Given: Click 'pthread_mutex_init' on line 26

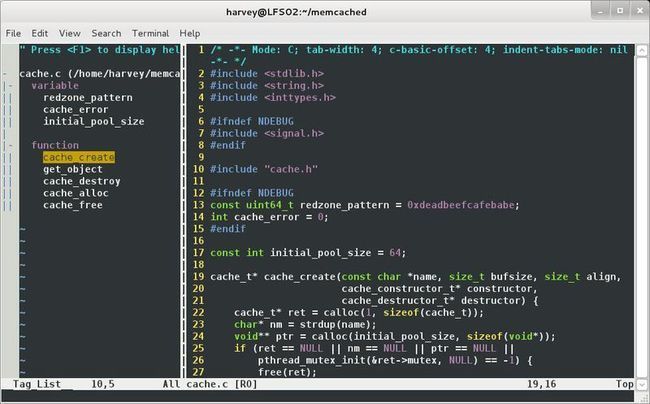Looking at the screenshot, I should point(311,360).
